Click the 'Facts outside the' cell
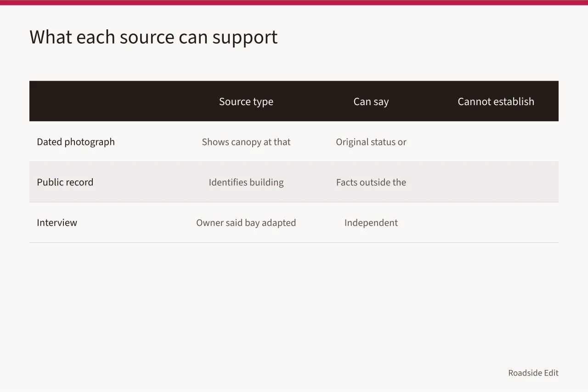 pos(371,182)
